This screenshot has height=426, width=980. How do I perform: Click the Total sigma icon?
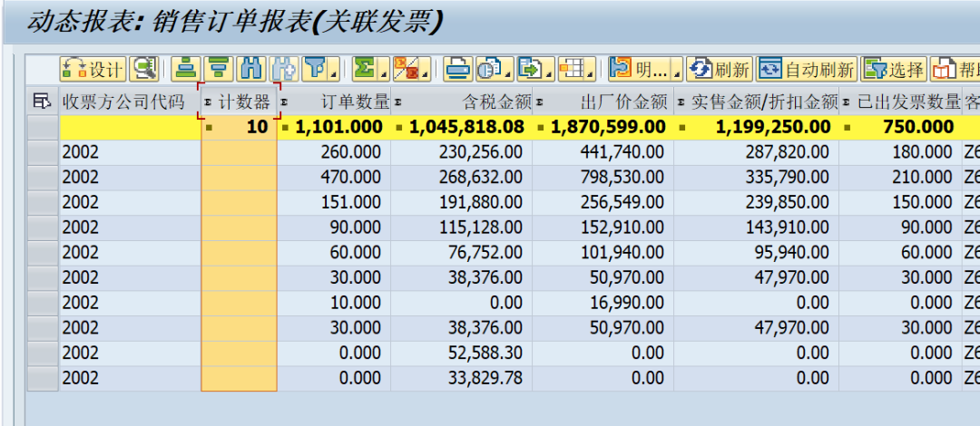point(365,69)
